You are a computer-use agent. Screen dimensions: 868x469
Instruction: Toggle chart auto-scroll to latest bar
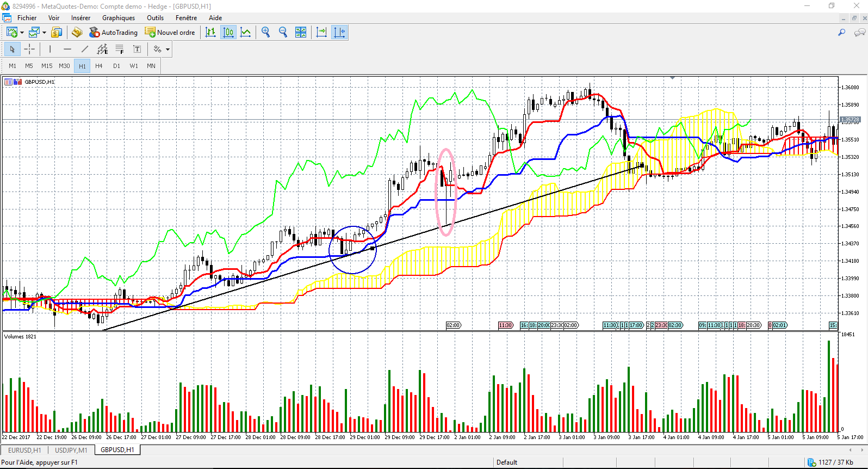[321, 33]
